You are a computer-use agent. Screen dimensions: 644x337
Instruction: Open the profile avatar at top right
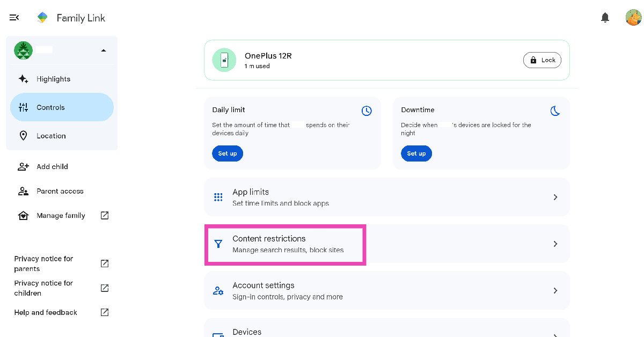(633, 18)
